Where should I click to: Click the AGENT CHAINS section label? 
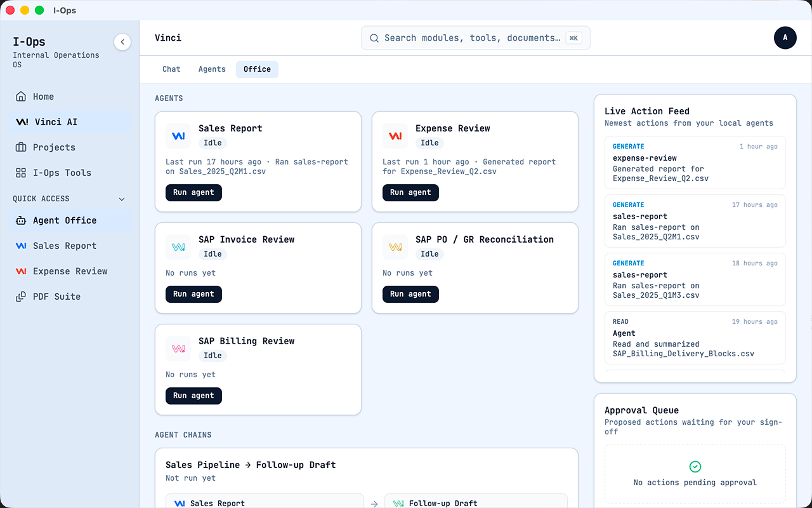point(183,435)
